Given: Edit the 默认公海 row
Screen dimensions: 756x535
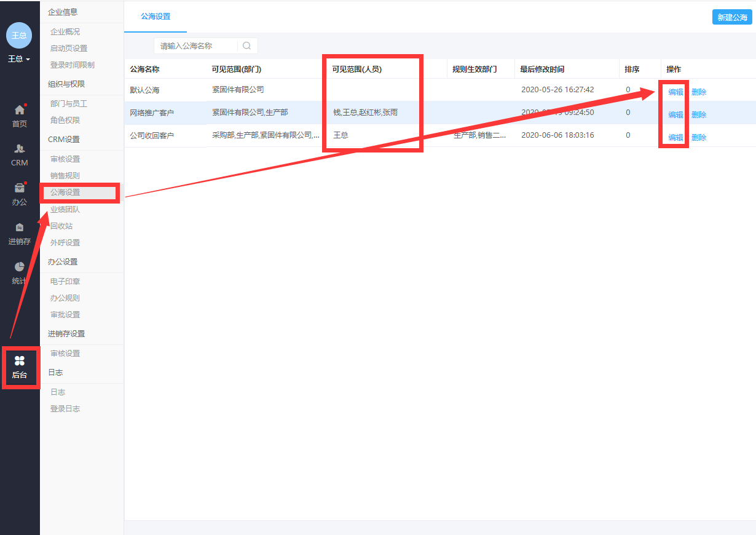Looking at the screenshot, I should pos(676,92).
